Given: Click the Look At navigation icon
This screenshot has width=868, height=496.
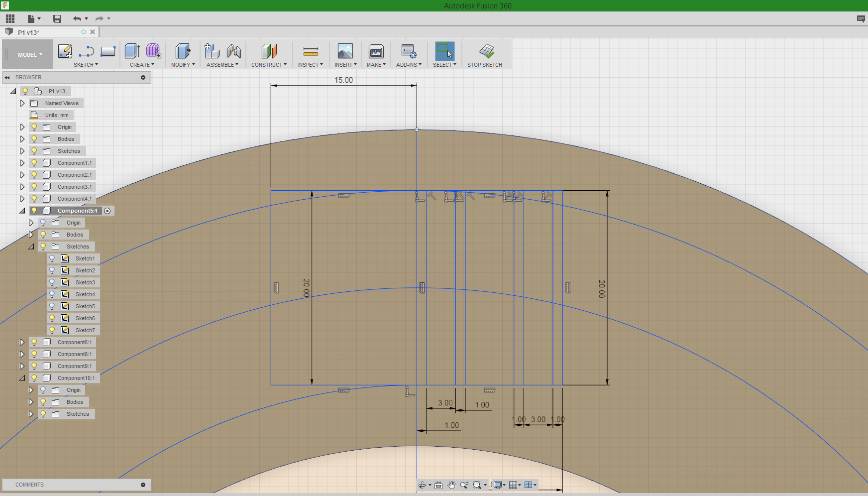Looking at the screenshot, I should tap(438, 485).
